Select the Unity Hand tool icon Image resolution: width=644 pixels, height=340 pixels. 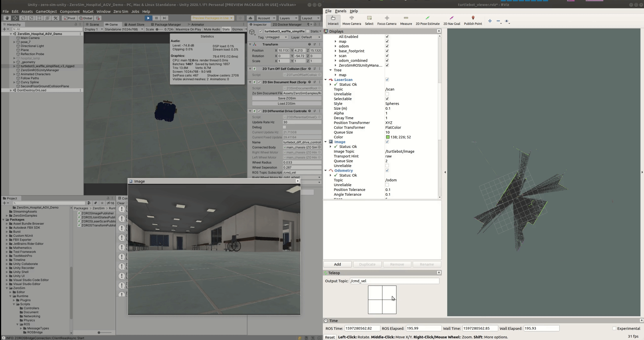tap(7, 18)
